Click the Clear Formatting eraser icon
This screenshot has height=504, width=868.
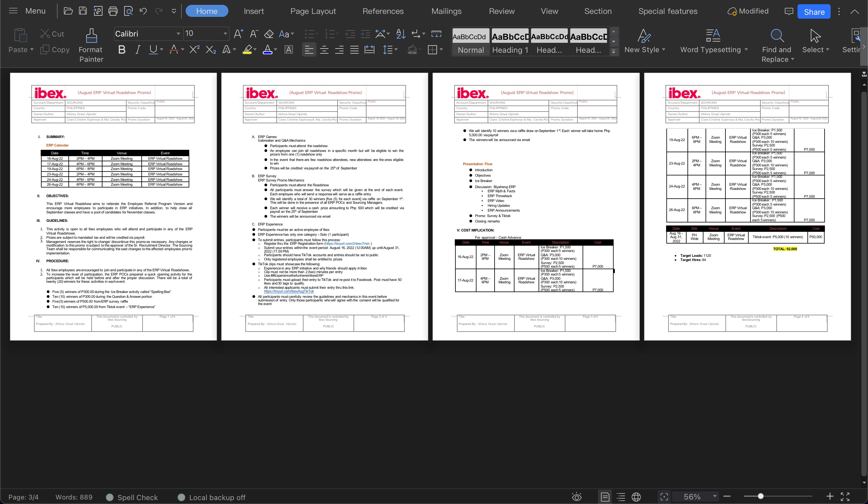tap(269, 34)
